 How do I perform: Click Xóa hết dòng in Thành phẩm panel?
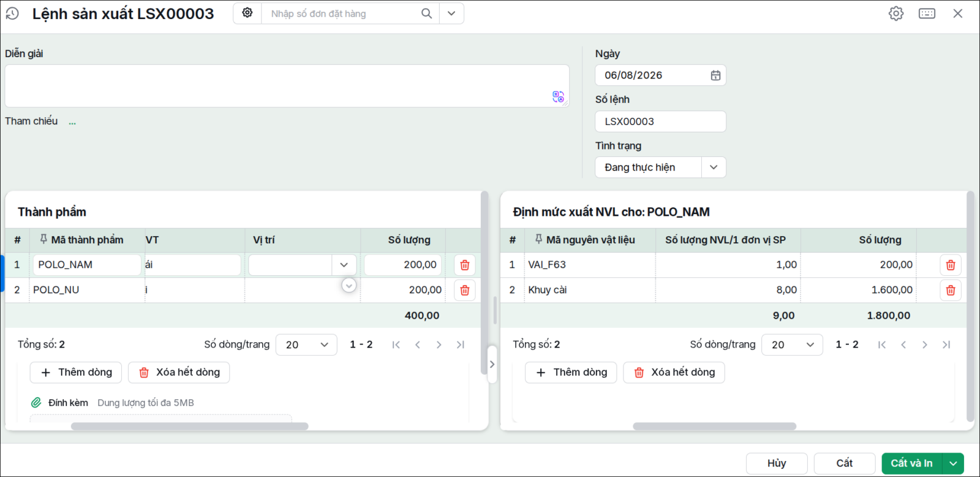179,372
